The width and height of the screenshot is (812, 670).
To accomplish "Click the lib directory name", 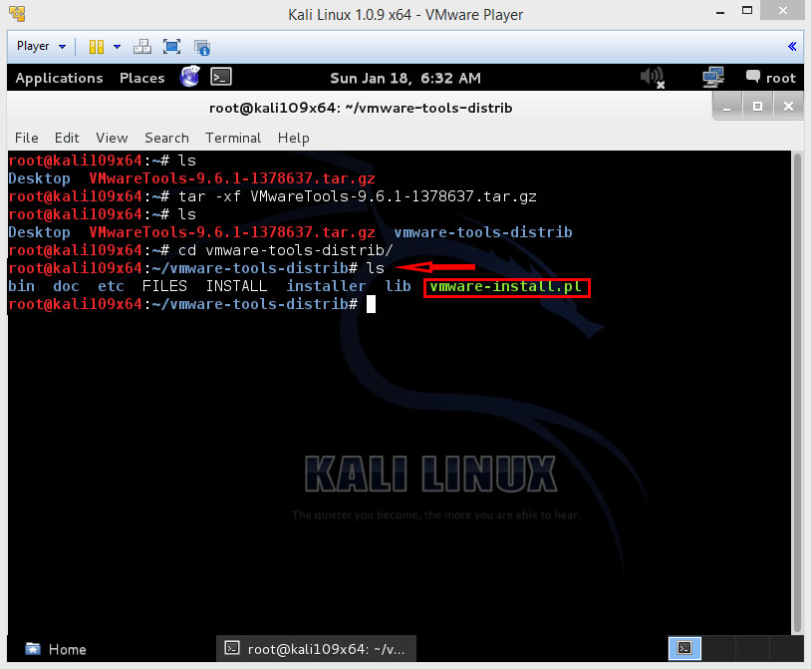I will (398, 286).
